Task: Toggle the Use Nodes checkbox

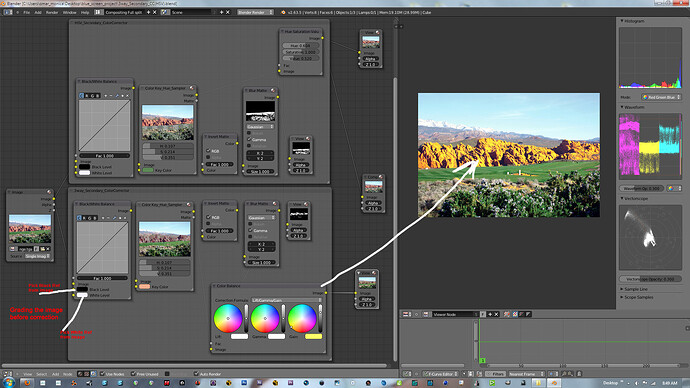Action: pyautogui.click(x=103, y=374)
